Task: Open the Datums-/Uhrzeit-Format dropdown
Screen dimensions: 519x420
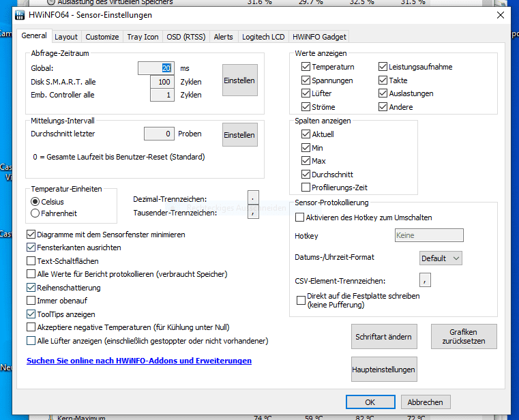Action: coord(441,258)
